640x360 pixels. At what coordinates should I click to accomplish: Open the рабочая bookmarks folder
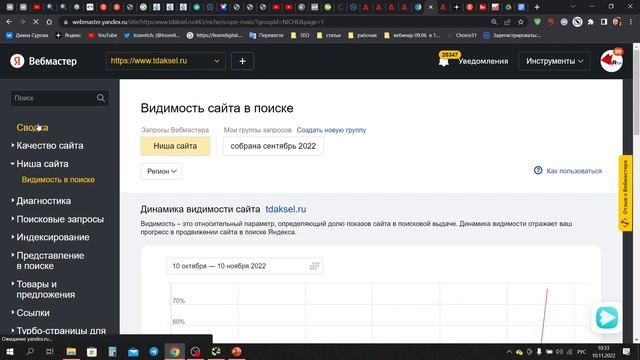pos(362,35)
